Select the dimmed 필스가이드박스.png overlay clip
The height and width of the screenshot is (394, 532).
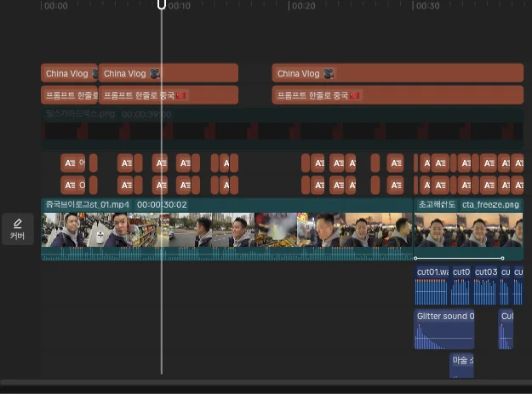tap(282, 128)
